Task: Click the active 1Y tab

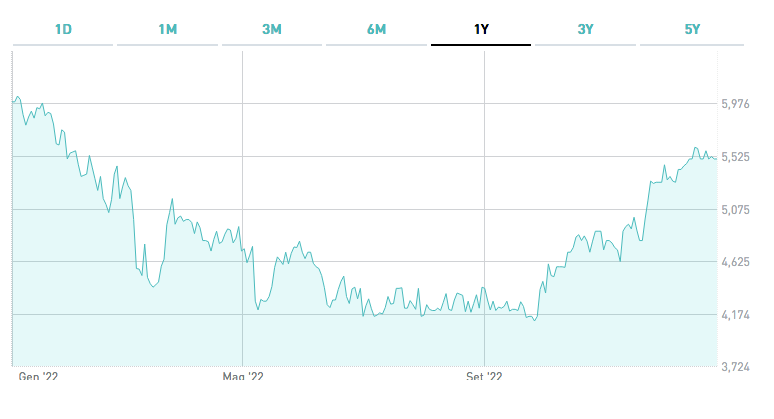Action: pos(481,29)
